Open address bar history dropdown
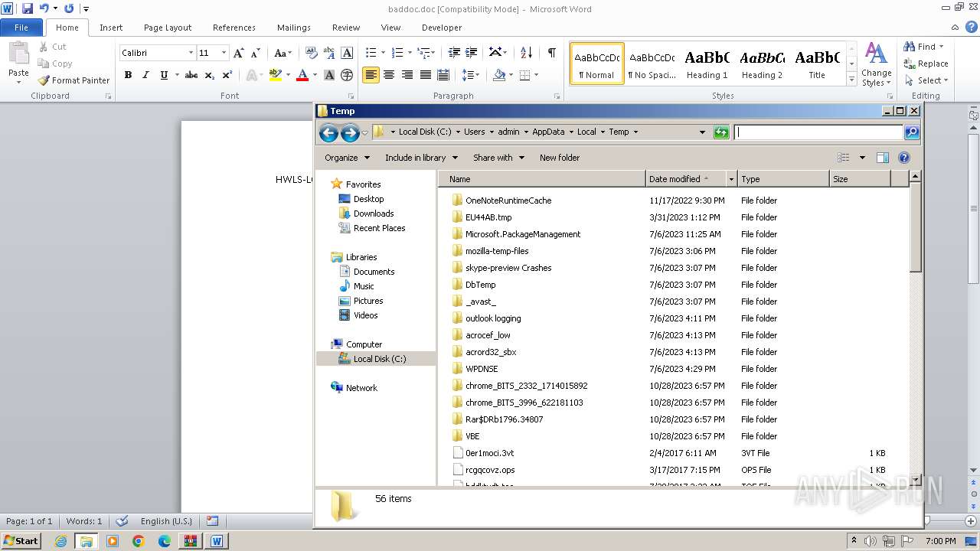Viewport: 980px width, 551px height. coord(702,132)
